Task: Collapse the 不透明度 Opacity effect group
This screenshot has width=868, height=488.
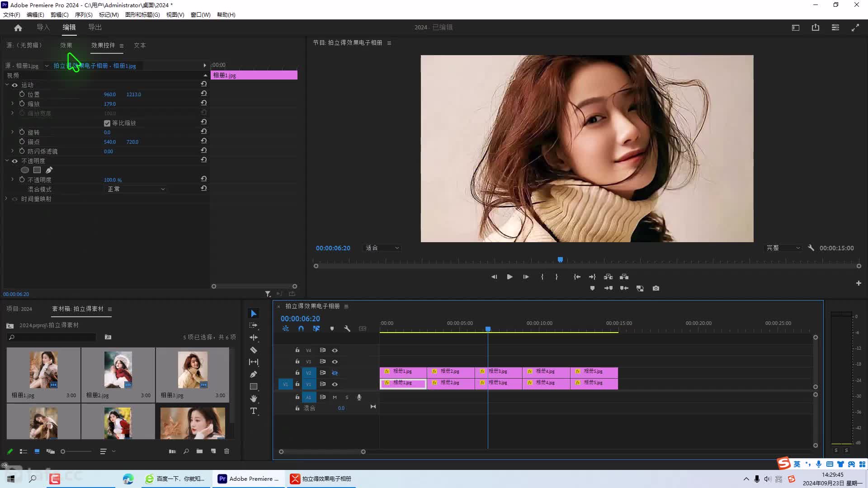Action: point(7,160)
